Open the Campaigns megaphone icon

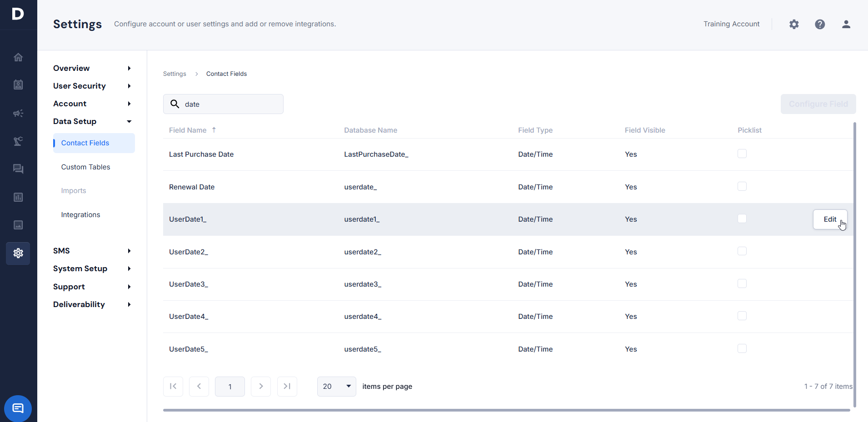coord(18,113)
